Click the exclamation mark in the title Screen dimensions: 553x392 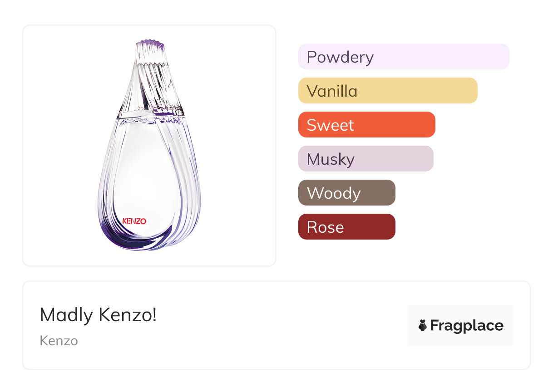point(154,315)
